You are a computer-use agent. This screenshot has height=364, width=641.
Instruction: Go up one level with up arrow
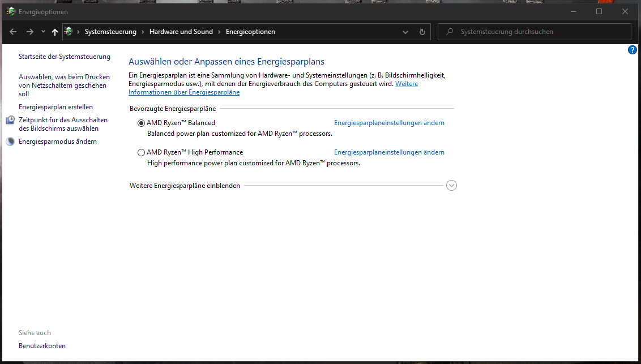[55, 32]
